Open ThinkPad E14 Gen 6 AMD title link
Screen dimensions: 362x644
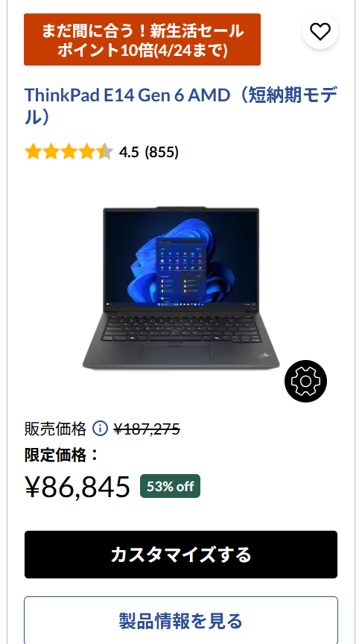click(x=181, y=106)
